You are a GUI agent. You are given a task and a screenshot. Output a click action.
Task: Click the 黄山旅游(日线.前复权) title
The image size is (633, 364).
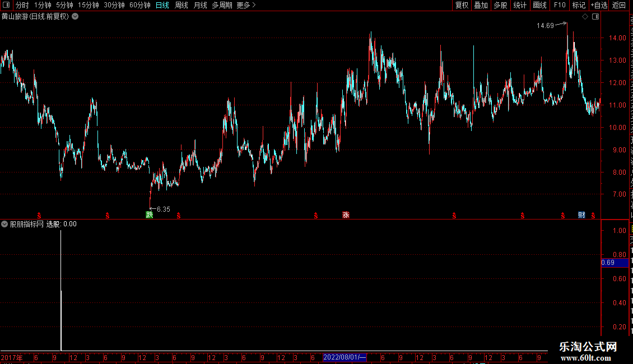coord(35,17)
